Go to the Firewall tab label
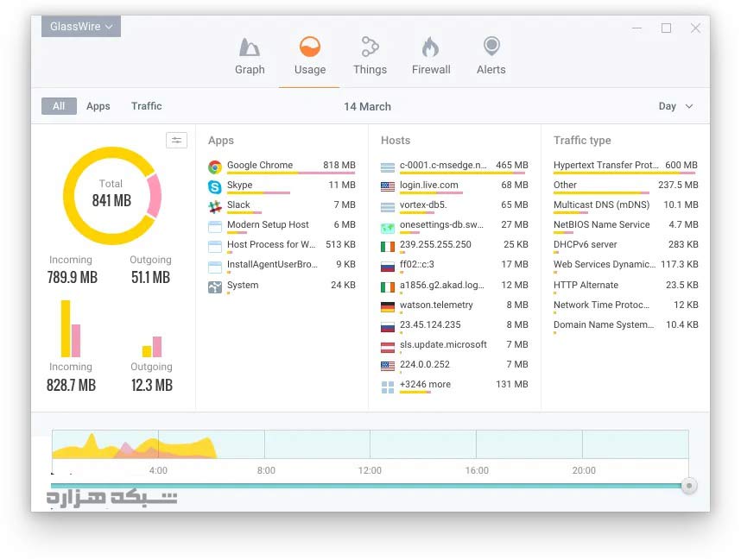The height and width of the screenshot is (560, 741). point(431,70)
